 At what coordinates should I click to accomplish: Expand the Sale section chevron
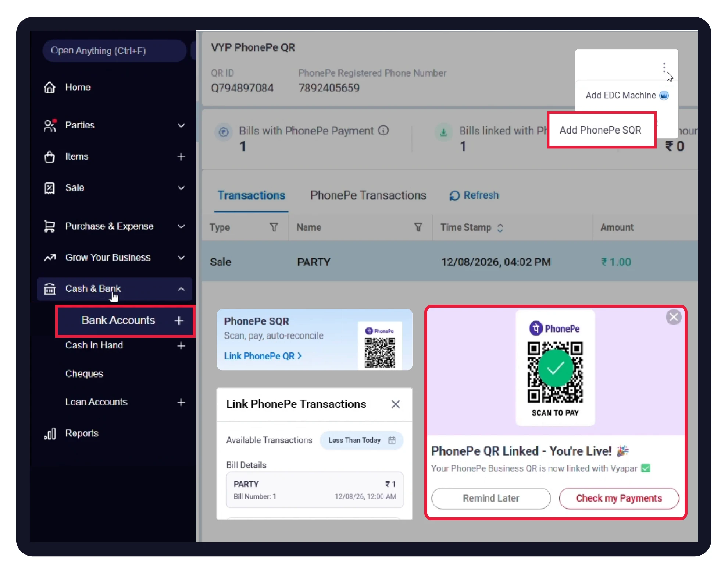point(181,188)
